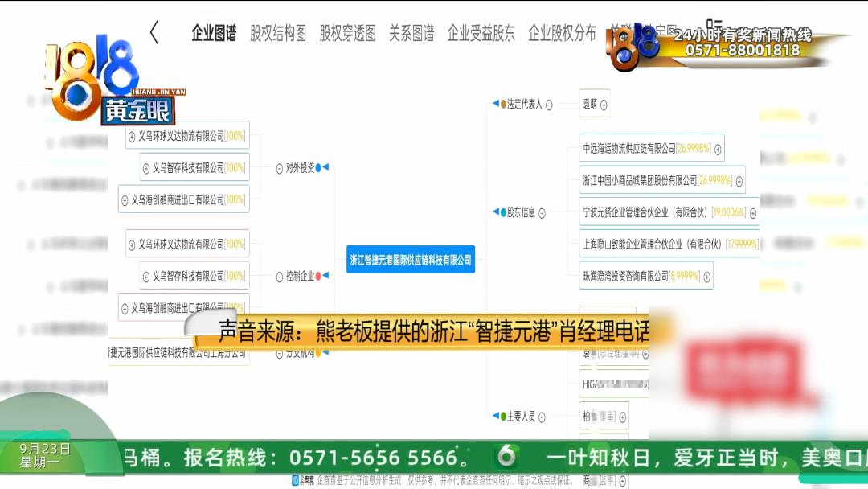The width and height of the screenshot is (868, 489).
Task: Open the 企业图谱 tab
Action: (x=214, y=33)
